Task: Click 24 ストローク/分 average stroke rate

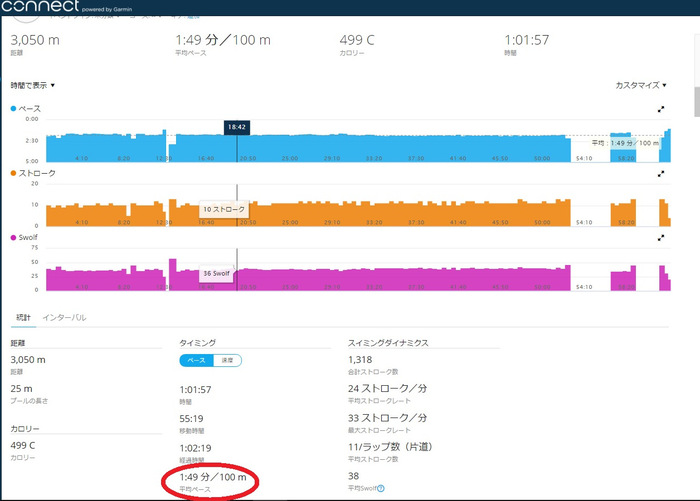Action: point(388,388)
